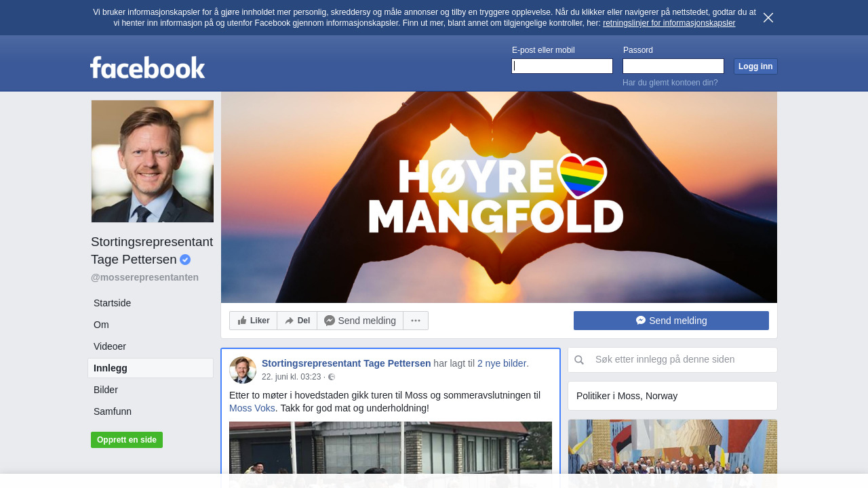Open the forgotten account link
The width and height of the screenshot is (868, 488).
pos(670,83)
